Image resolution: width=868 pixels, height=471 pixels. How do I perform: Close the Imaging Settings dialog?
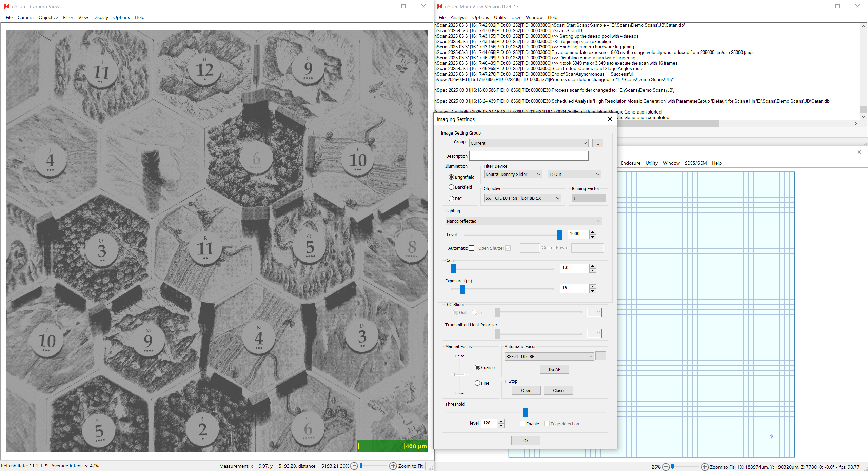(x=610, y=119)
